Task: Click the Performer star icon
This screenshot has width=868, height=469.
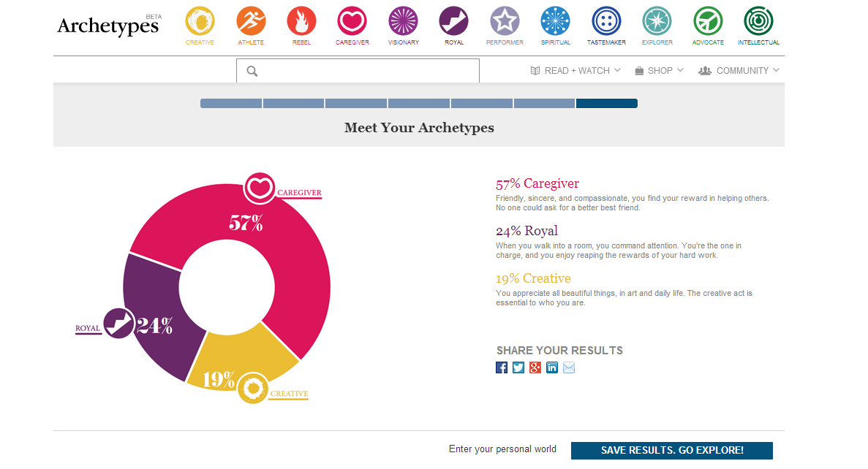Action: (x=505, y=21)
